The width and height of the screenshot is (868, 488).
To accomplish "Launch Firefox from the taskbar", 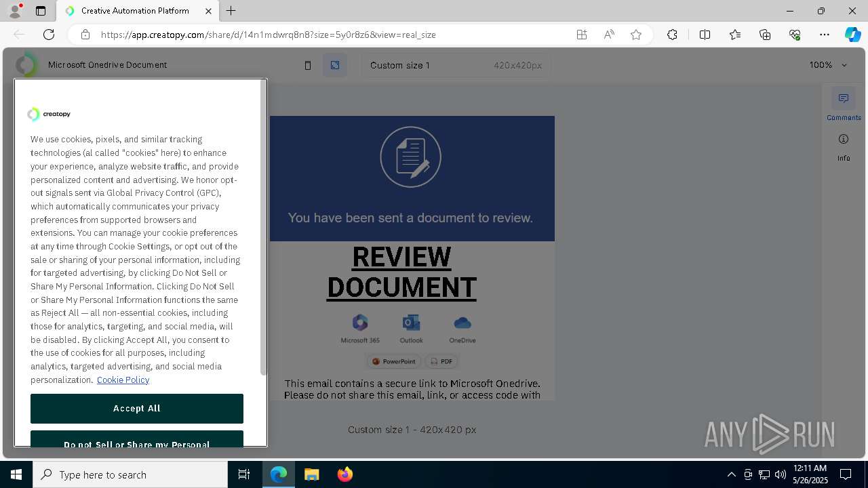I will [x=344, y=474].
